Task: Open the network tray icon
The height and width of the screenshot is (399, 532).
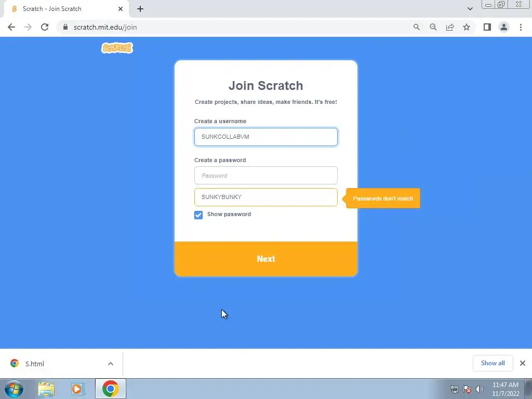Action: click(454, 389)
